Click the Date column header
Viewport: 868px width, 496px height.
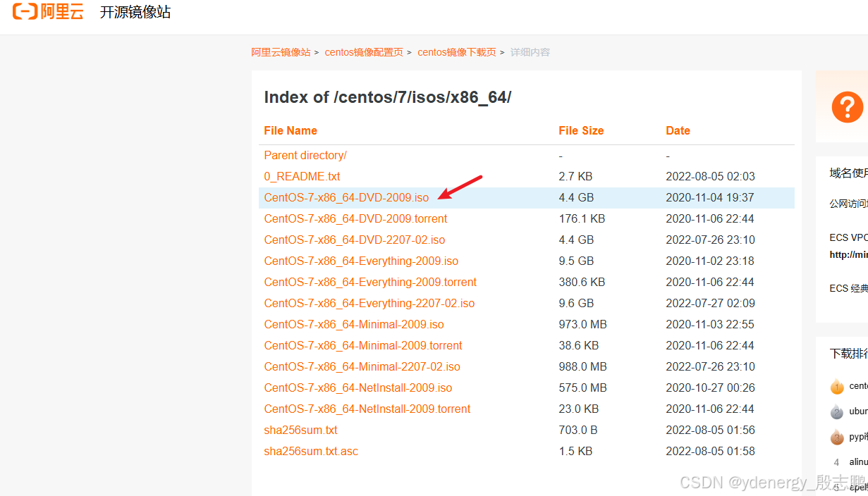pos(678,130)
